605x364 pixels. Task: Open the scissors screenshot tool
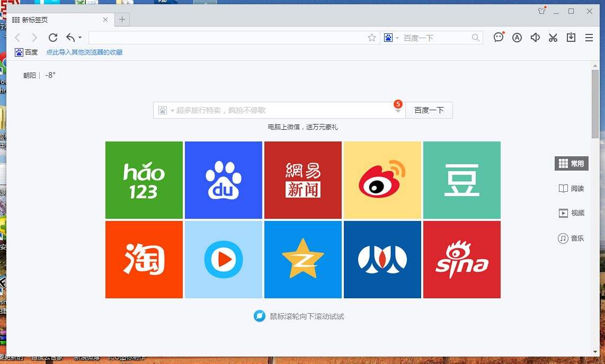click(553, 38)
